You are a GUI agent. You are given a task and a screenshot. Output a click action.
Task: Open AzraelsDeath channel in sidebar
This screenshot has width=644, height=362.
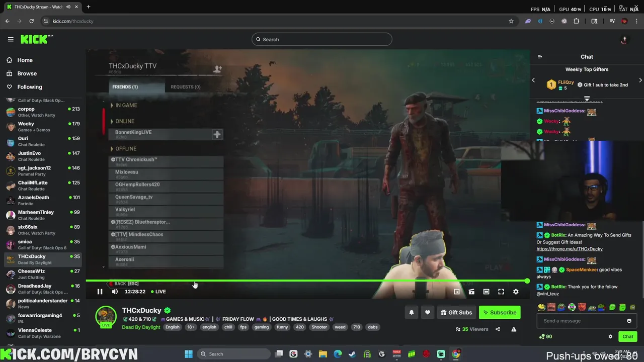tap(43, 200)
